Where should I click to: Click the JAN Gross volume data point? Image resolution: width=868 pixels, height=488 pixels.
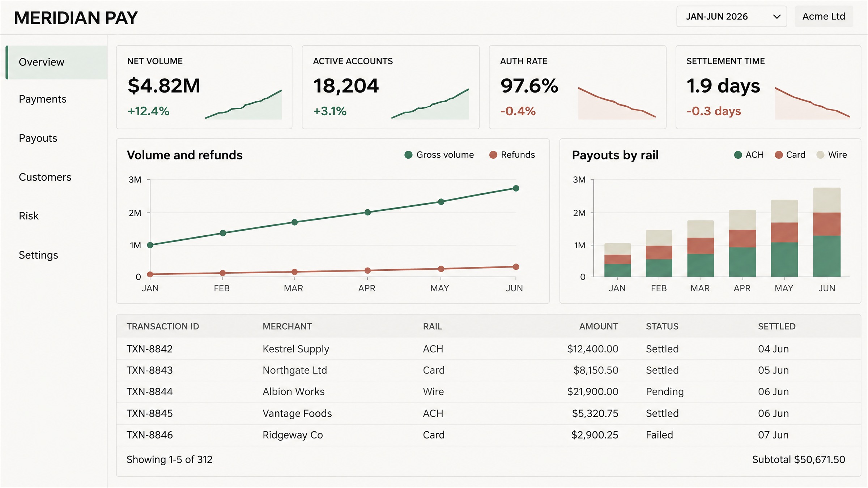[150, 245]
